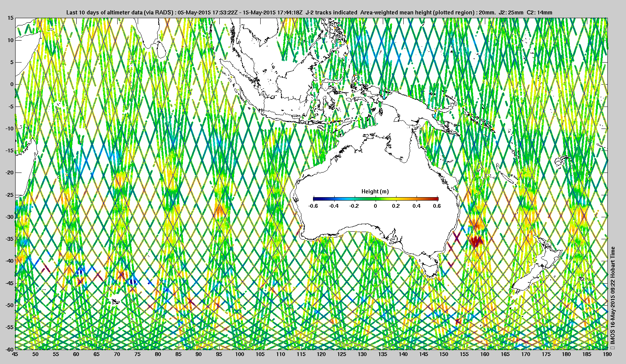Click longitude axis label 65
The height and width of the screenshot is (364, 626).
(x=96, y=354)
